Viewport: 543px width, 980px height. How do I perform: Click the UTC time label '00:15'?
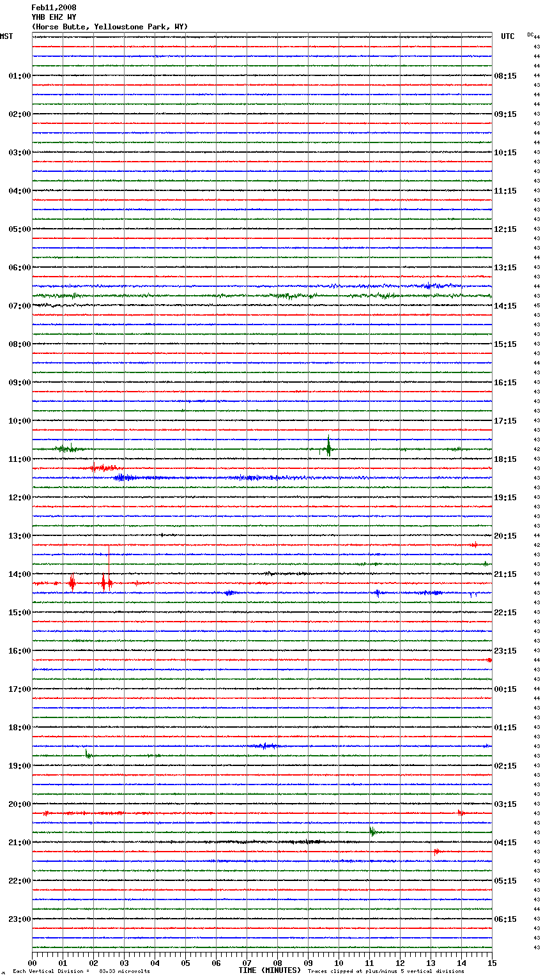(x=505, y=689)
